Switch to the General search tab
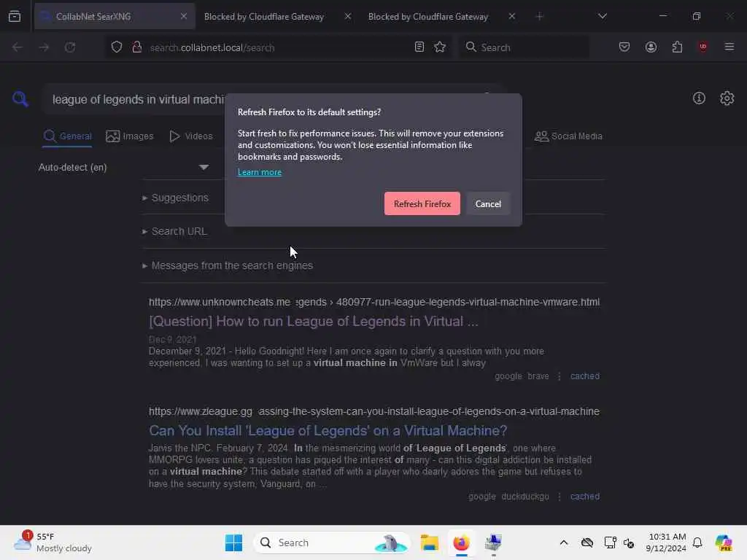This screenshot has width=747, height=560. (67, 136)
